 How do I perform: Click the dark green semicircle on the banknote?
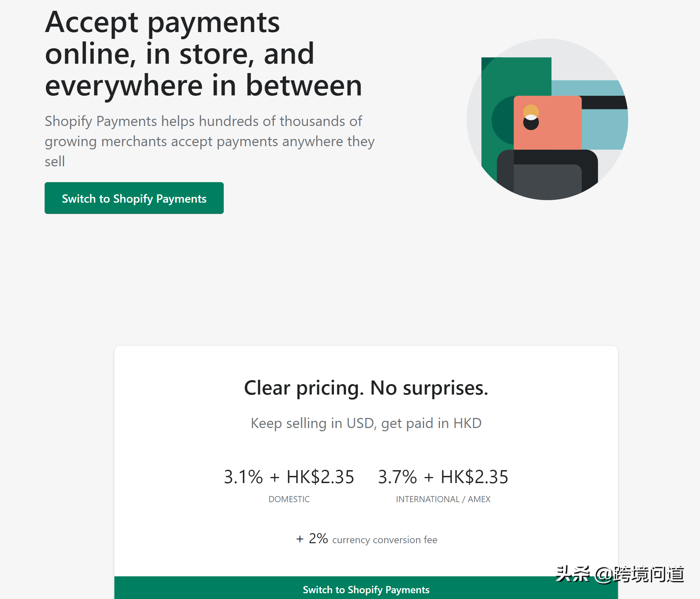(503, 121)
